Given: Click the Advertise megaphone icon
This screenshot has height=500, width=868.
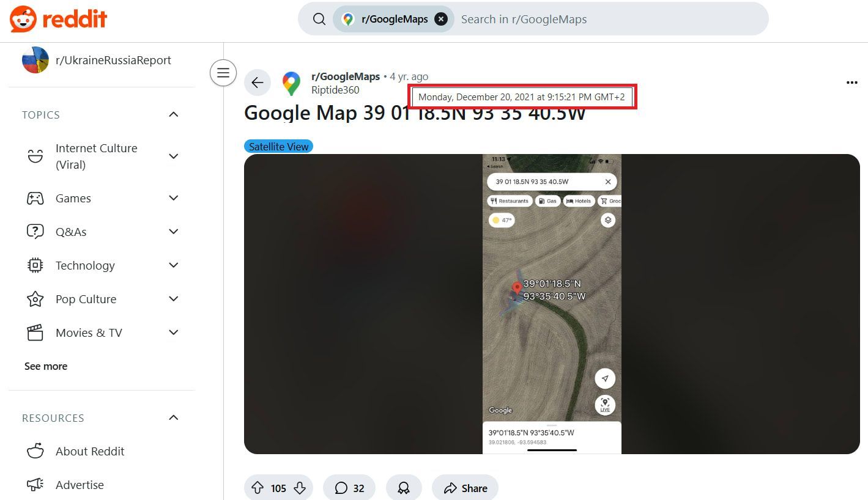Looking at the screenshot, I should (x=35, y=485).
